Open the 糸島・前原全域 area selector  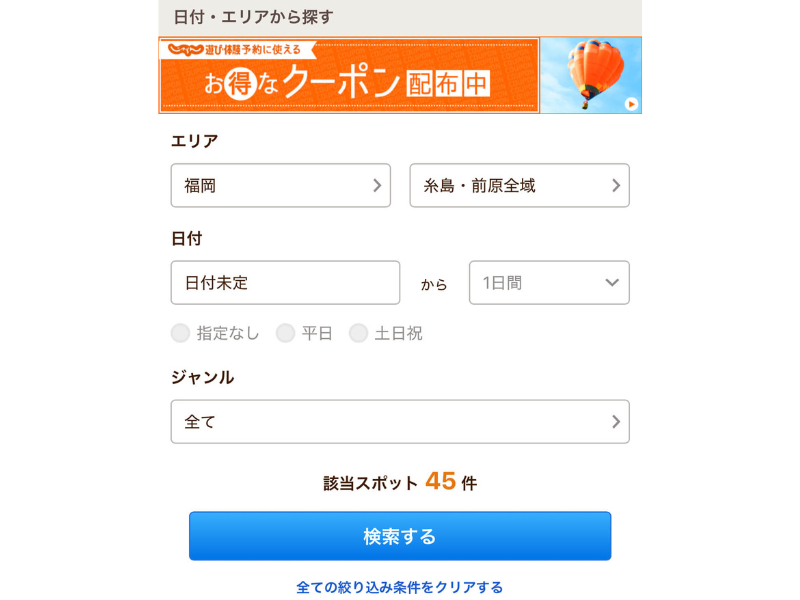pos(519,185)
